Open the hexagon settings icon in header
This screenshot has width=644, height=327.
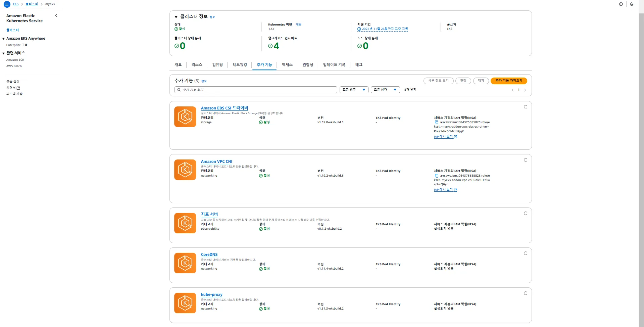632,4
